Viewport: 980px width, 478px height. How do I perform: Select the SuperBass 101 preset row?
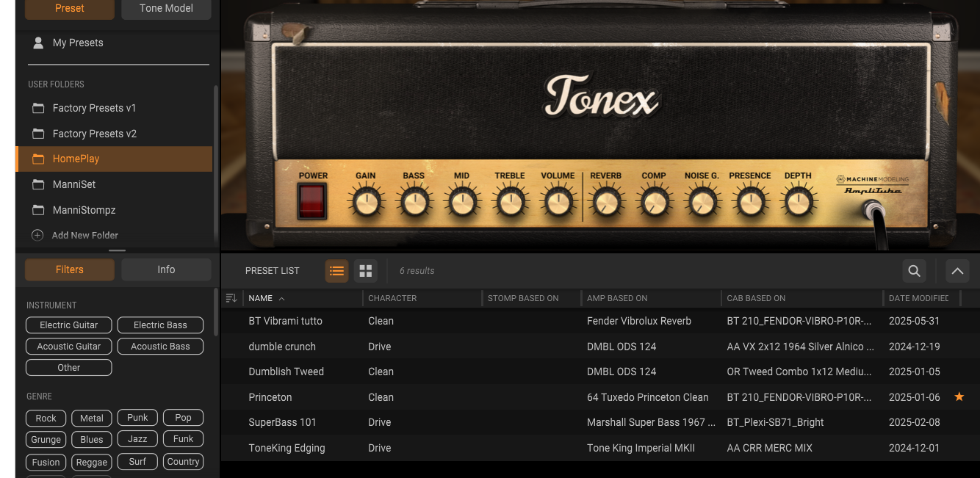(600, 422)
